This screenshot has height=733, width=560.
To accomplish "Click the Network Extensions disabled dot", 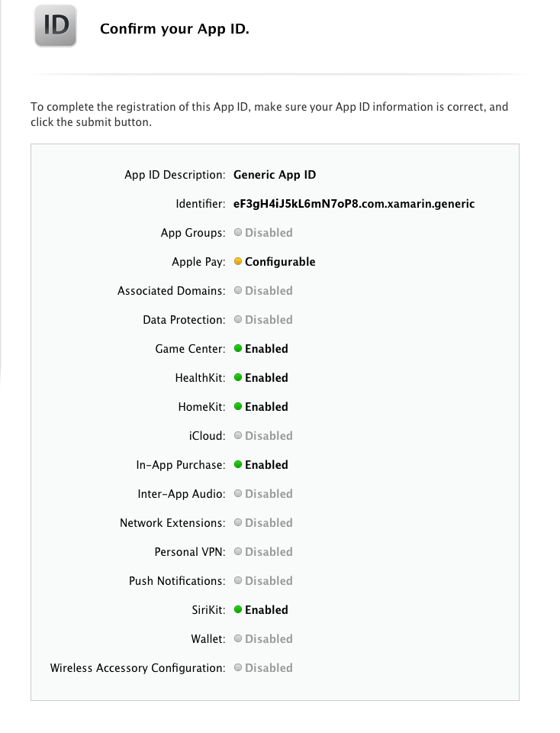I will (238, 523).
